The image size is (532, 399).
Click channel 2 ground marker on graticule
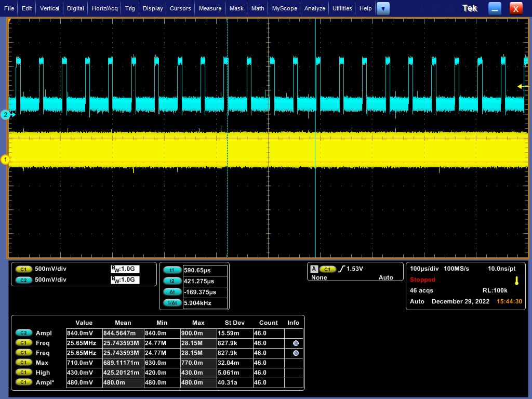pyautogui.click(x=6, y=115)
